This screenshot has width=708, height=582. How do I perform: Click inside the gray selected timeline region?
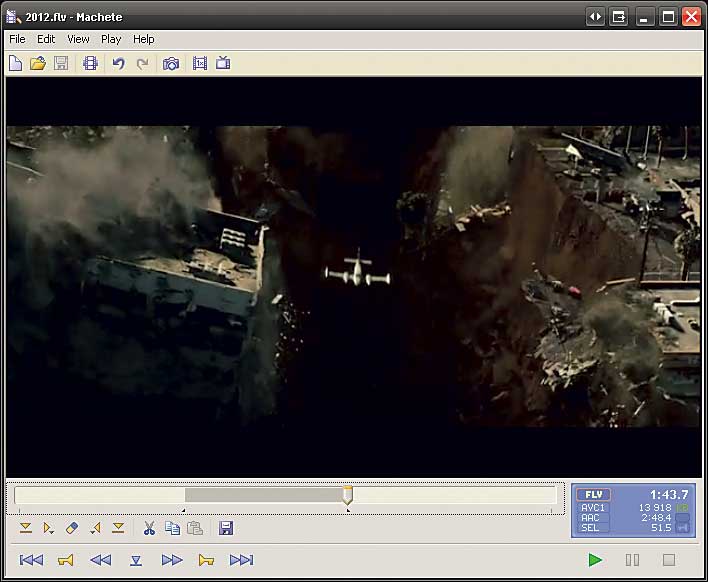click(x=264, y=495)
